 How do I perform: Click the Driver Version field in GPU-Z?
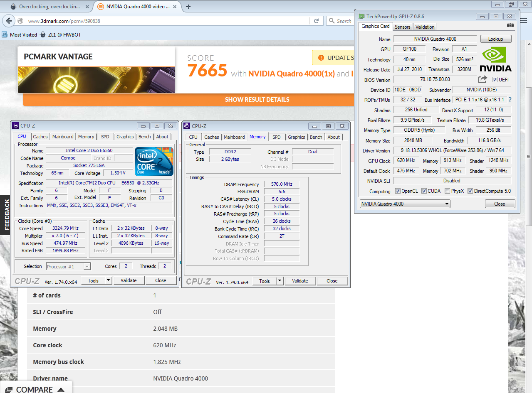click(x=452, y=150)
